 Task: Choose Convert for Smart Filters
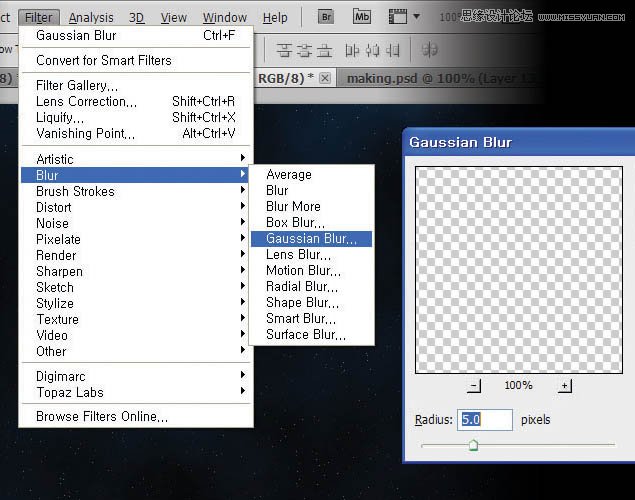coord(135,60)
